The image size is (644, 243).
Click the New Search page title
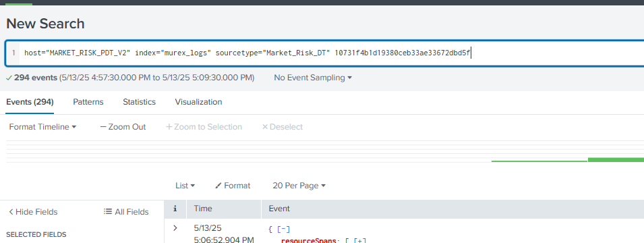(x=45, y=24)
